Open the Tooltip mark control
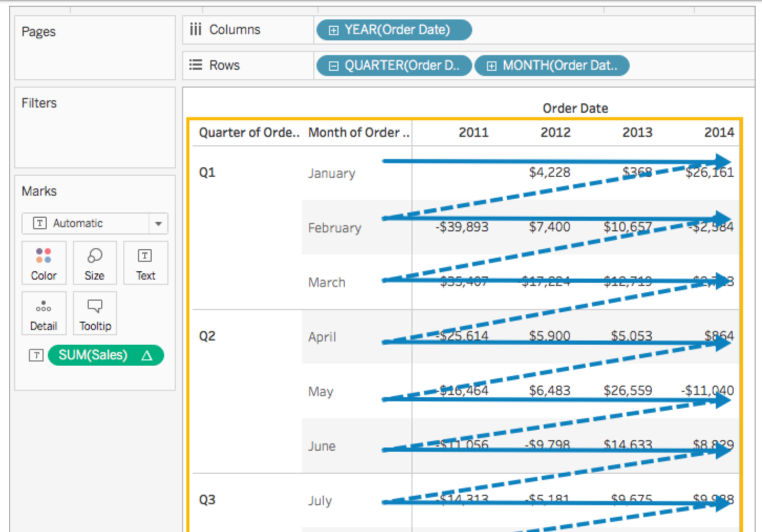The height and width of the screenshot is (532, 762). click(94, 313)
